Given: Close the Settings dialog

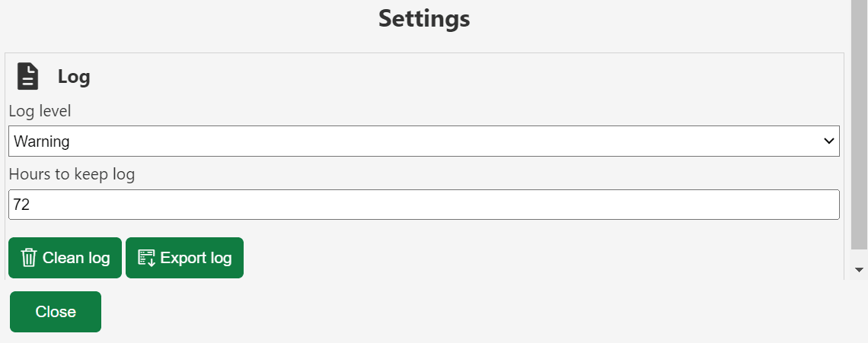Looking at the screenshot, I should (56, 312).
